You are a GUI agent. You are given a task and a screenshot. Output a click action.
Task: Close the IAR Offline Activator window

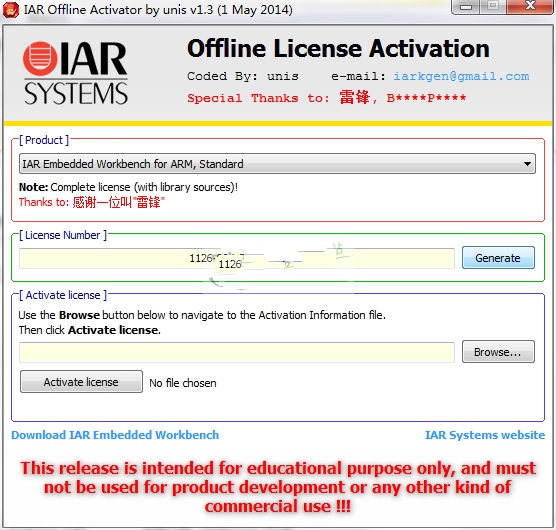pos(530,6)
